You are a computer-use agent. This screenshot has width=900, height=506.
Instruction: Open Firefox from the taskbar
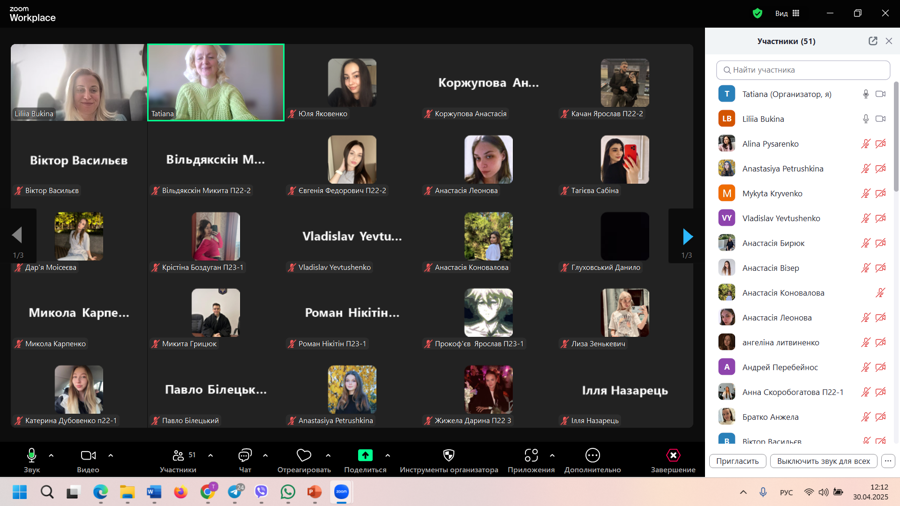pos(181,492)
